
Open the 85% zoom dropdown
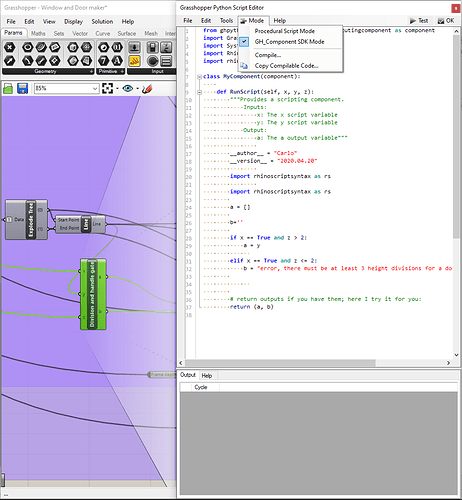tap(95, 88)
